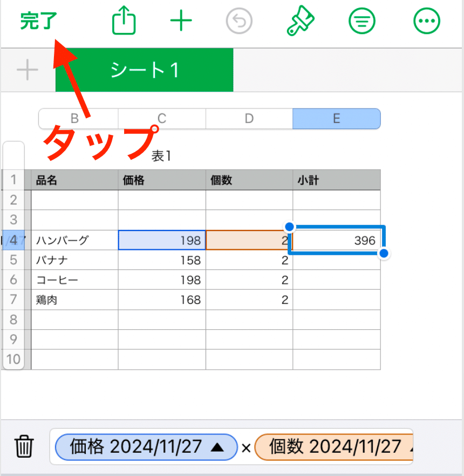Open the organize/filter icon
This screenshot has height=476, width=464.
(x=362, y=21)
